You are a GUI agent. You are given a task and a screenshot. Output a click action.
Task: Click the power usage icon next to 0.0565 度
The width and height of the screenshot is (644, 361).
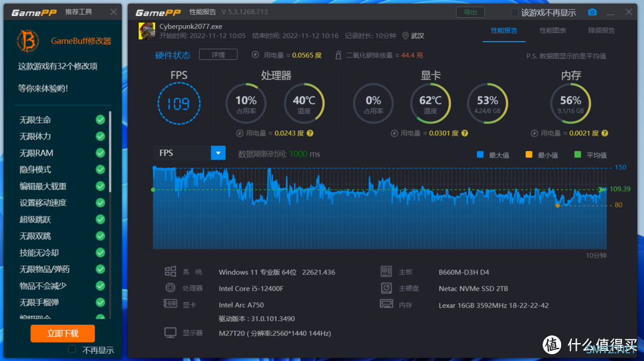(x=255, y=55)
